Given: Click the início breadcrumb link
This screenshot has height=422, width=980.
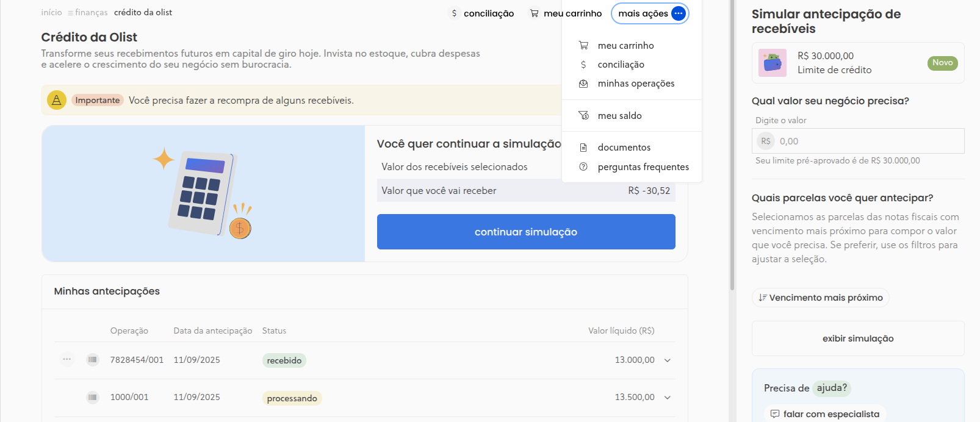Looking at the screenshot, I should [x=51, y=12].
